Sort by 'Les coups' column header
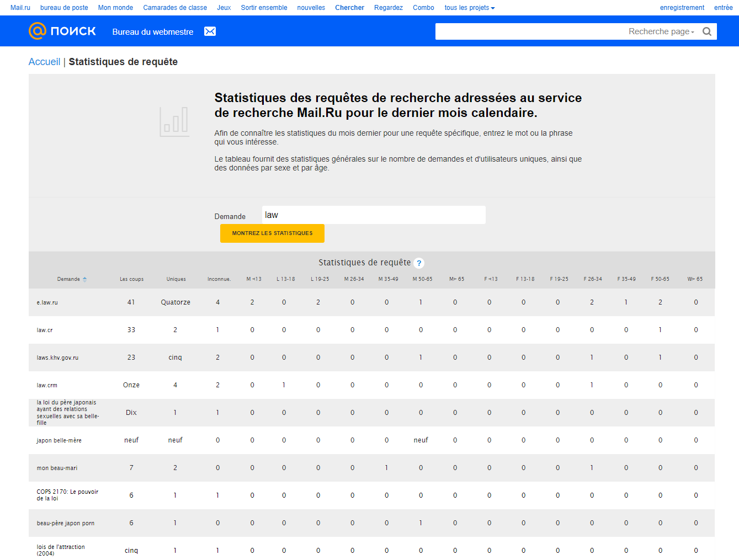This screenshot has height=560, width=739. pos(131,279)
